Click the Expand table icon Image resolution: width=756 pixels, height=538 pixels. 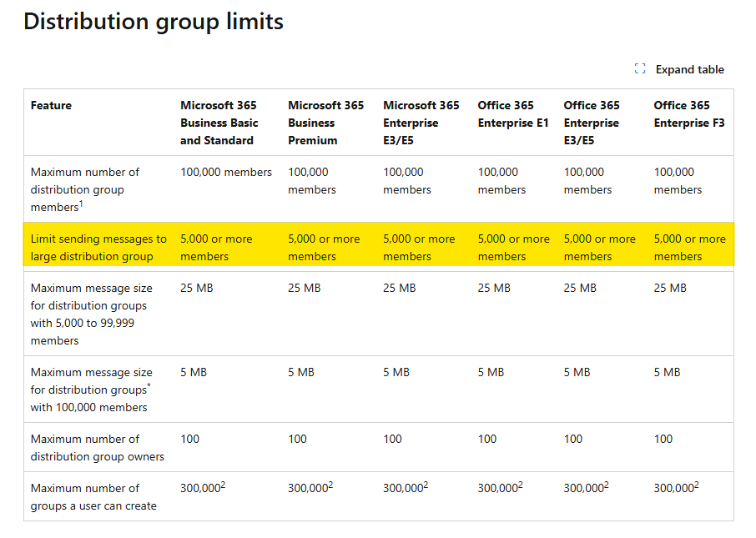tap(640, 69)
